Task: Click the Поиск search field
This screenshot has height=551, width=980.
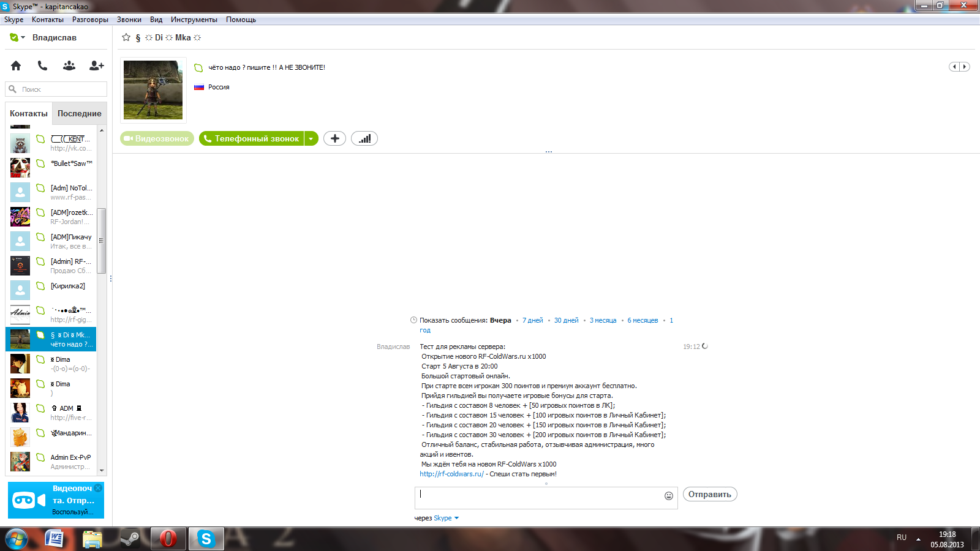Action: (56, 89)
